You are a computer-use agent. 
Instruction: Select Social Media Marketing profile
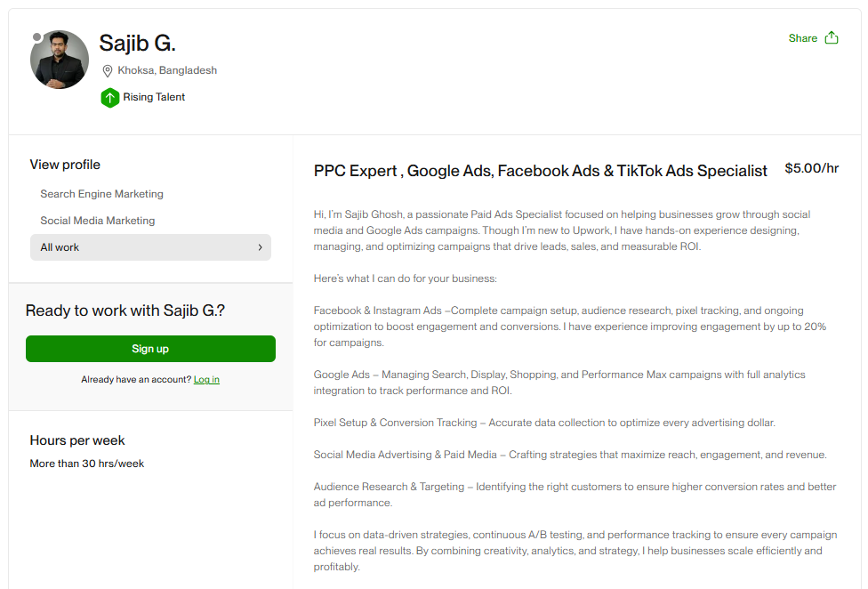97,221
